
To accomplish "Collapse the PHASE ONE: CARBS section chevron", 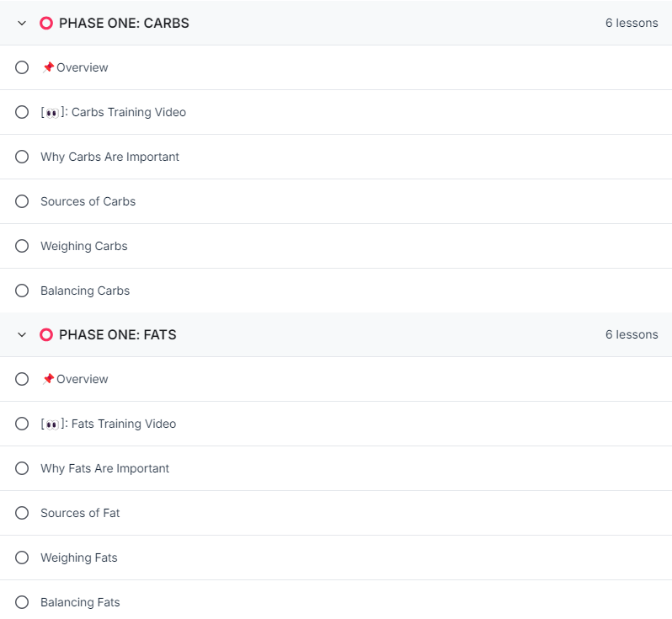I will (x=22, y=23).
